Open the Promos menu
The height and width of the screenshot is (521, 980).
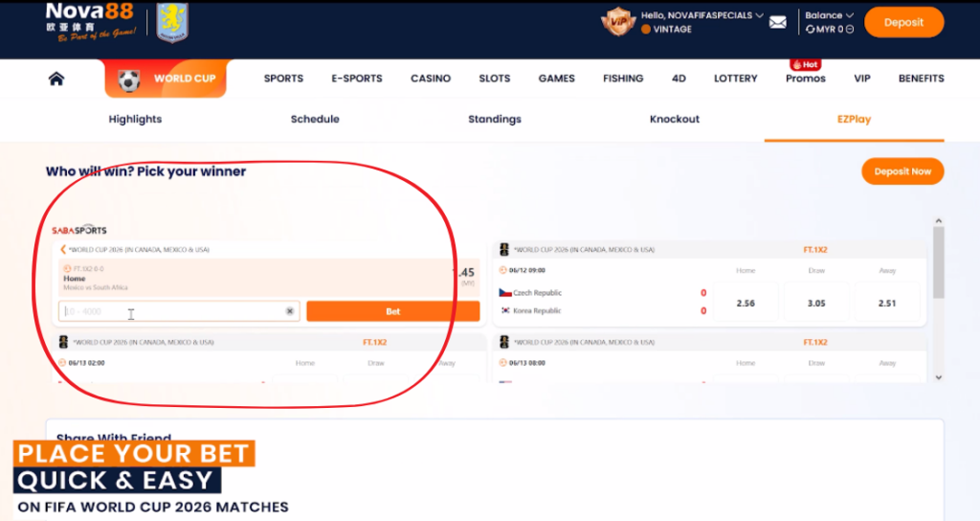806,79
